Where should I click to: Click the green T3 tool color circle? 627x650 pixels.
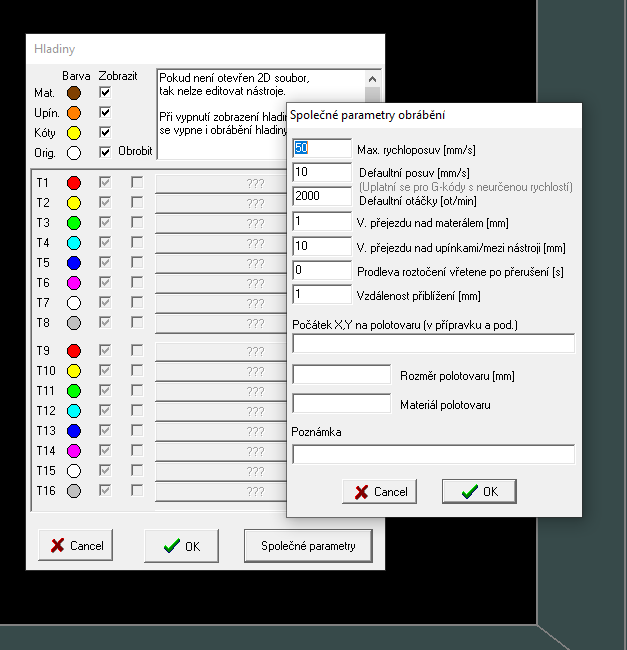73,223
